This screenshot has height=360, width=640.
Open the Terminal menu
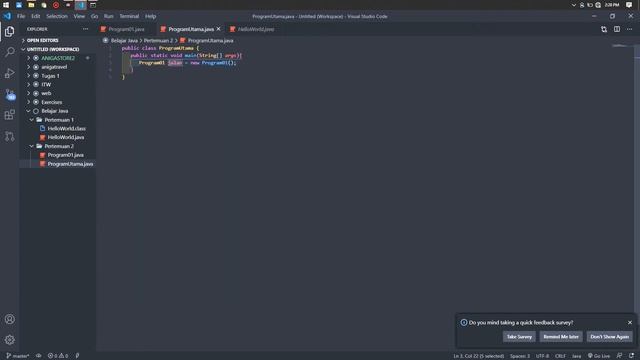[x=129, y=16]
